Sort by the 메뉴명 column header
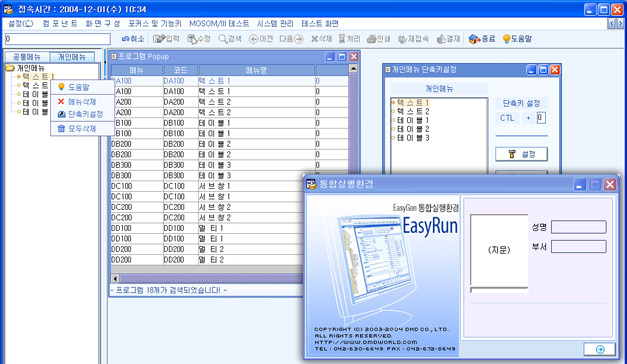This screenshot has width=627, height=364. click(x=257, y=70)
